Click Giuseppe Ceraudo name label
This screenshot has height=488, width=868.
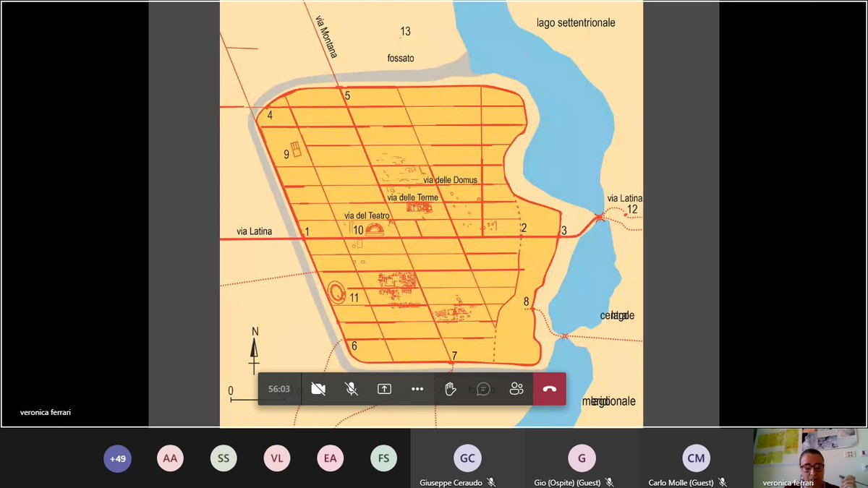point(452,482)
